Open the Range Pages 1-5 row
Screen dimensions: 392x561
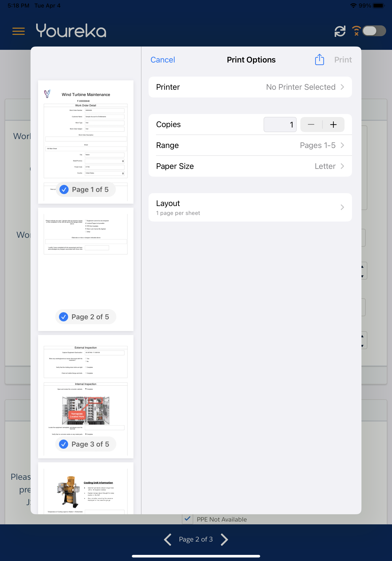click(250, 145)
